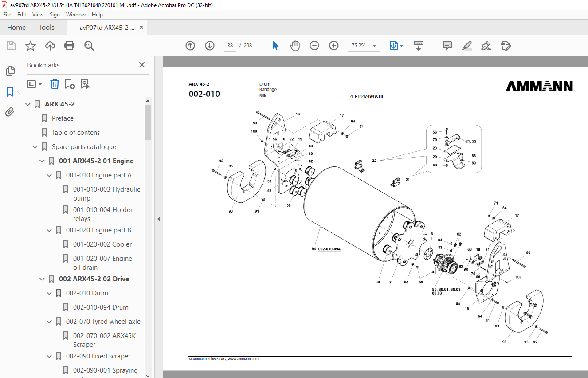The height and width of the screenshot is (378, 588).
Task: Choose the Selection arrow tool
Action: 275,46
